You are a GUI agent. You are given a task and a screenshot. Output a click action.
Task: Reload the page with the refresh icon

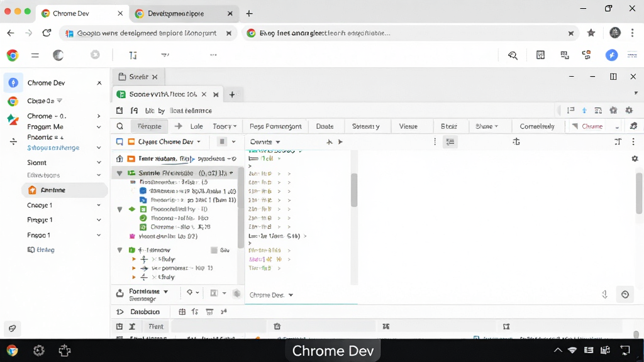[x=47, y=33]
